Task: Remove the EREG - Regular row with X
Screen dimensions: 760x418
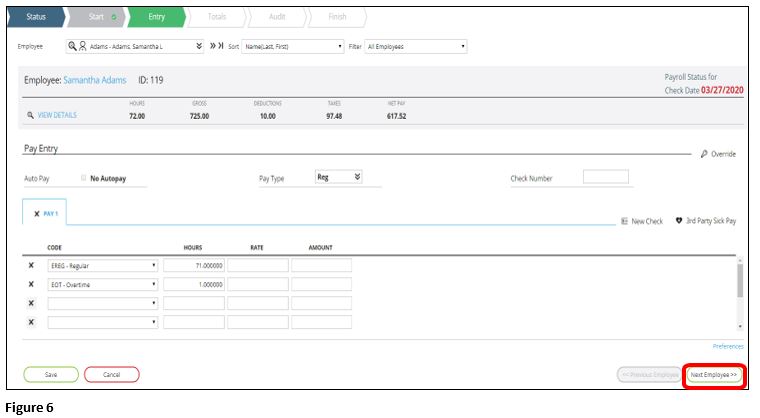Action: [30, 266]
